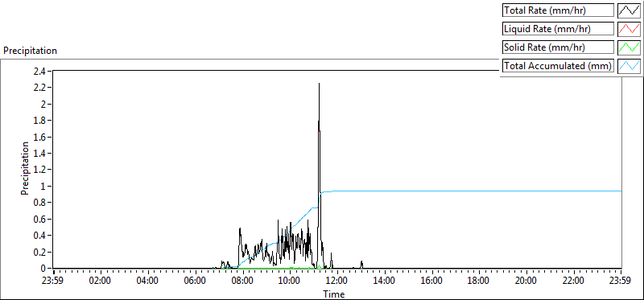Click the flat blue accumulated line at 18:00

(479, 191)
